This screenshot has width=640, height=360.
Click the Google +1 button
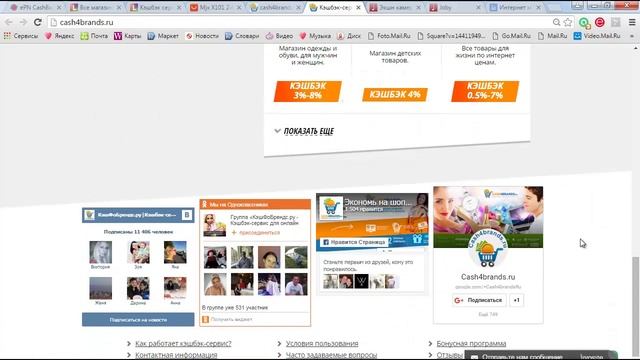click(516, 300)
